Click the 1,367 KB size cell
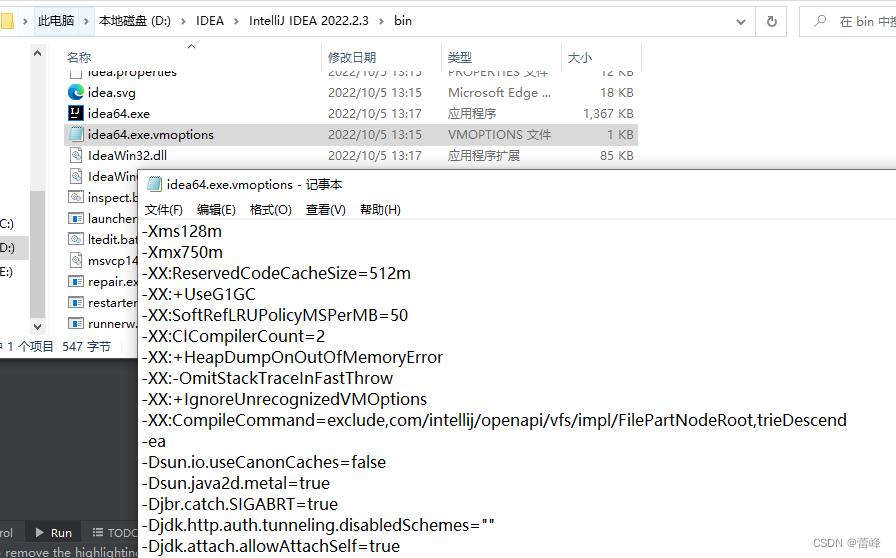Screen dimensions: 896x558 pos(608,113)
